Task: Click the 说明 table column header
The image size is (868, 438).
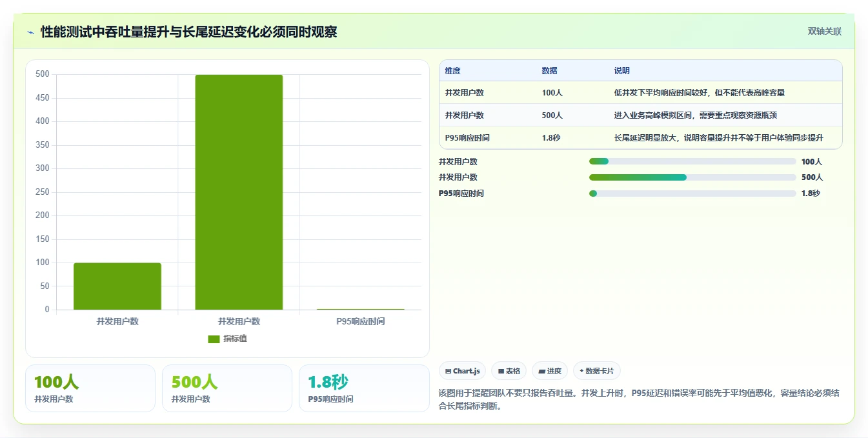Action: click(x=622, y=71)
